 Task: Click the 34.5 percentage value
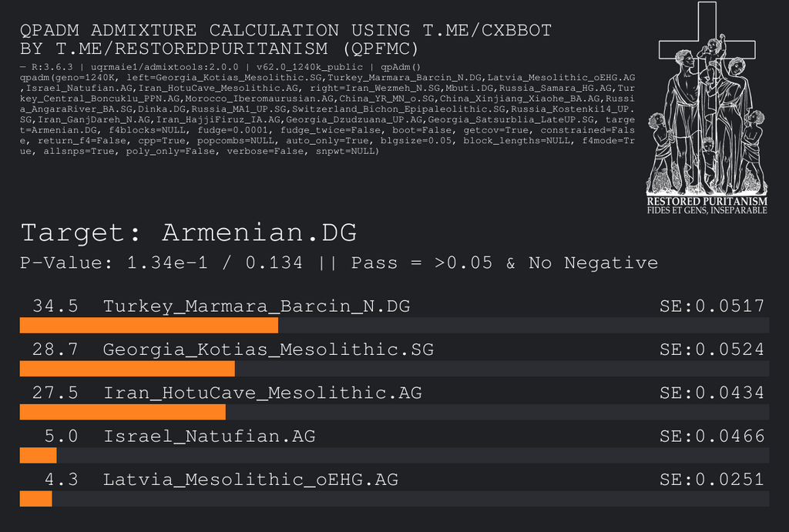[x=55, y=306]
